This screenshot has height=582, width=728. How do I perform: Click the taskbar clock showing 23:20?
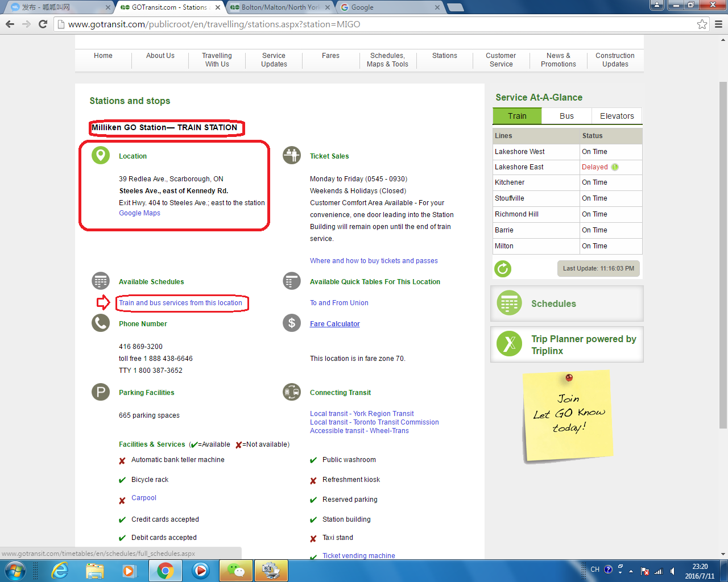(700, 571)
